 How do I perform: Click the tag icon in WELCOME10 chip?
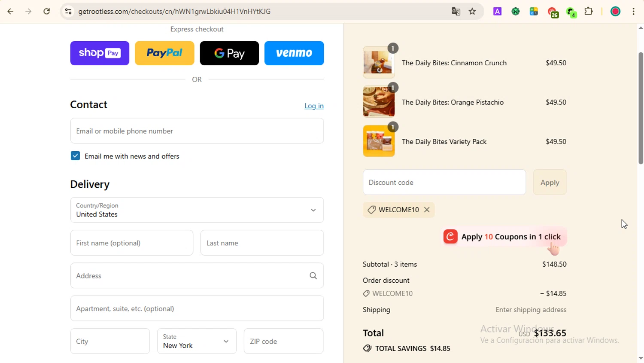click(x=372, y=210)
